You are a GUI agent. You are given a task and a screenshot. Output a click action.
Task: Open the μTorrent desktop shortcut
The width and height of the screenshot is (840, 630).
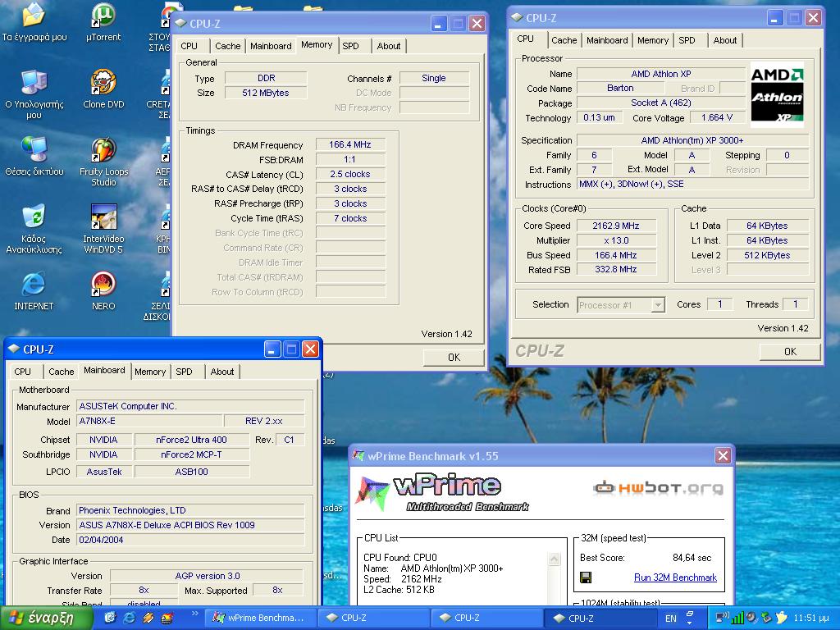click(103, 23)
